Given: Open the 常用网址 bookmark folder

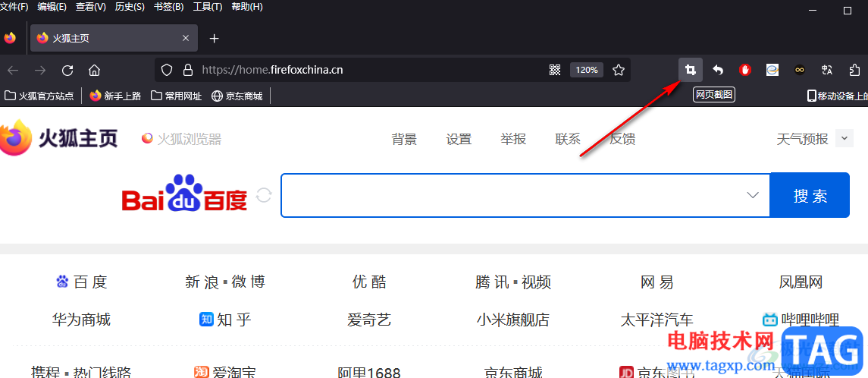Looking at the screenshot, I should click(177, 96).
